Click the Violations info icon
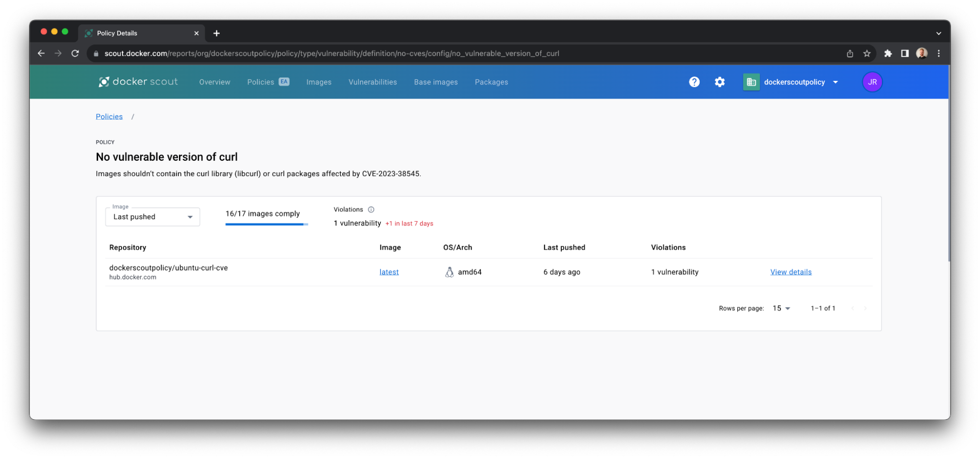Image resolution: width=980 pixels, height=459 pixels. point(371,209)
